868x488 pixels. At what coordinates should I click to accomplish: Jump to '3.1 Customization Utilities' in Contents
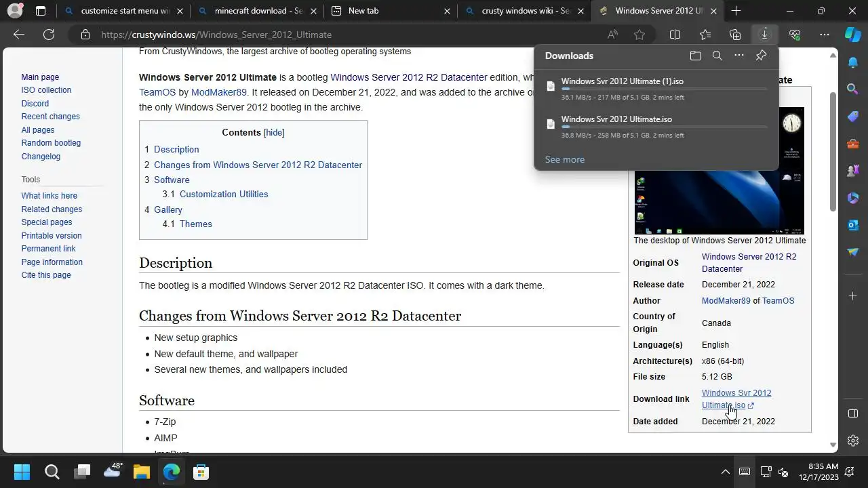[215, 194]
